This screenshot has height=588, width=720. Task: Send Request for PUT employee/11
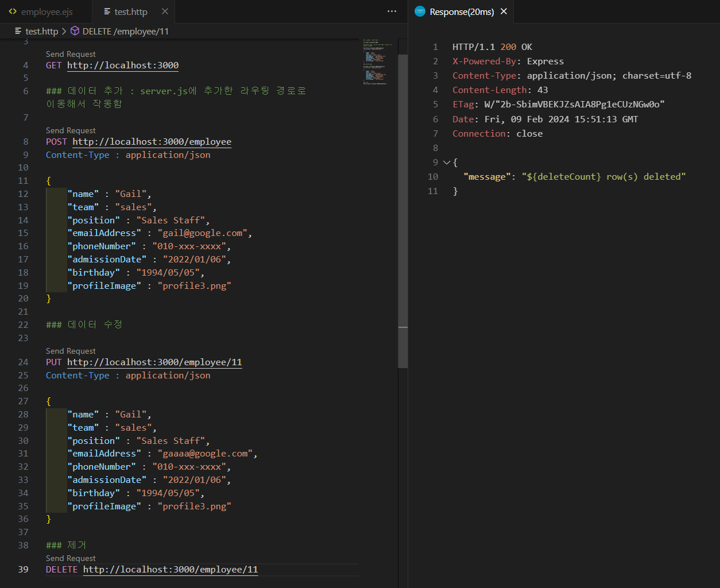pos(71,351)
